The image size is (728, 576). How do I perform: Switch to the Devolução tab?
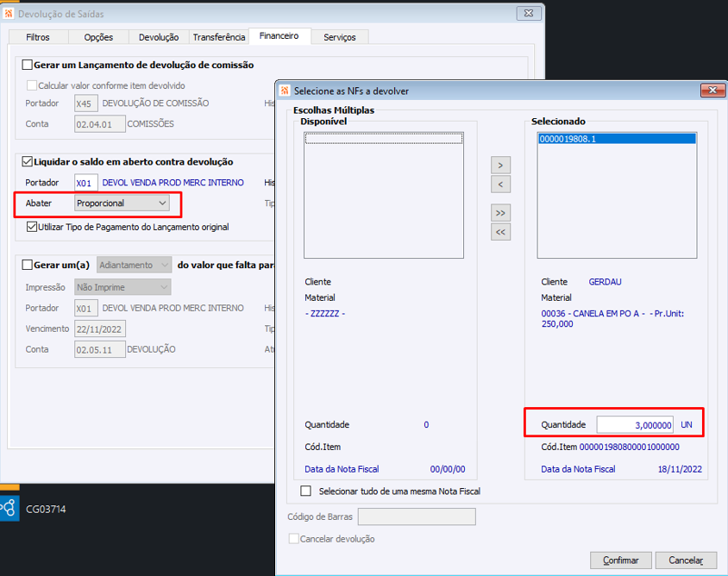coord(159,37)
